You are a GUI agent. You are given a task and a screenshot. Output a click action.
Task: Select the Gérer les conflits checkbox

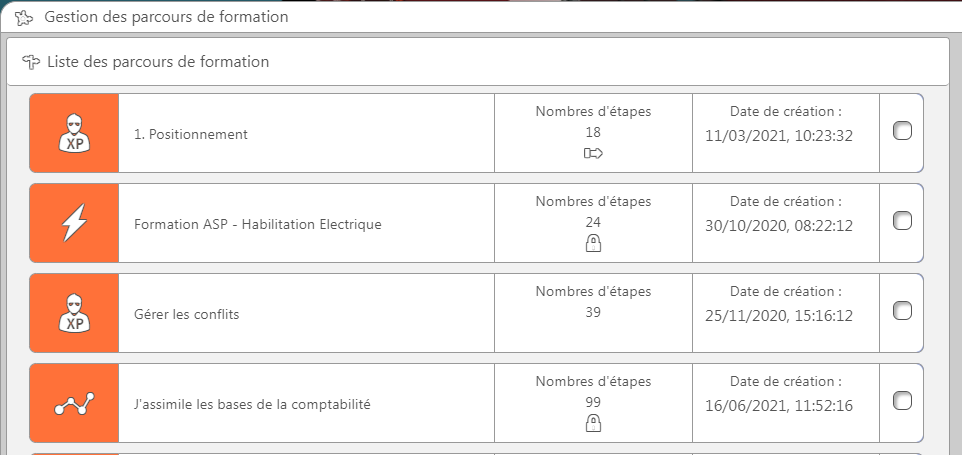pyautogui.click(x=902, y=310)
